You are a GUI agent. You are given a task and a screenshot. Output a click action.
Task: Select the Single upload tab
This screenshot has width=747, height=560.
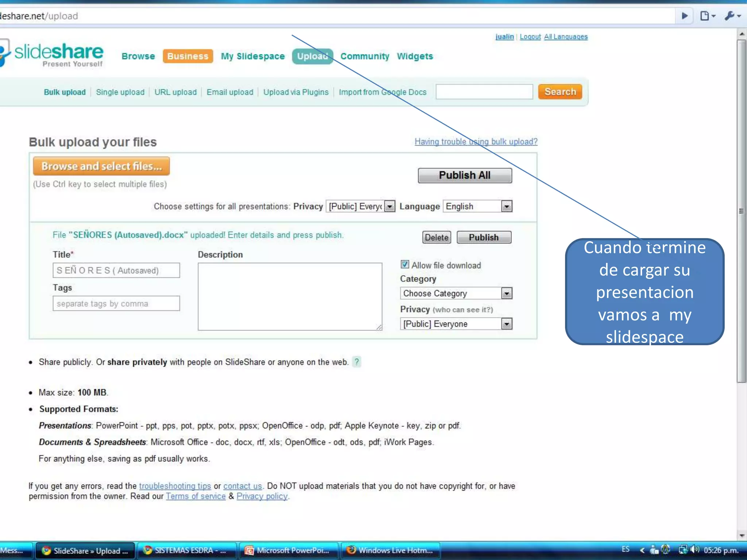tap(120, 92)
